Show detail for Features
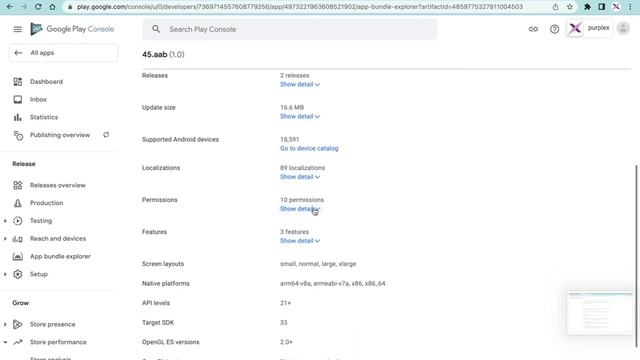The width and height of the screenshot is (640, 360). coord(300,241)
